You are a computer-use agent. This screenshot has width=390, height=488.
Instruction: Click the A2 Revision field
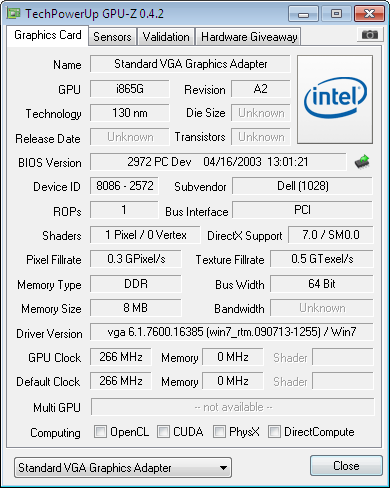261,89
